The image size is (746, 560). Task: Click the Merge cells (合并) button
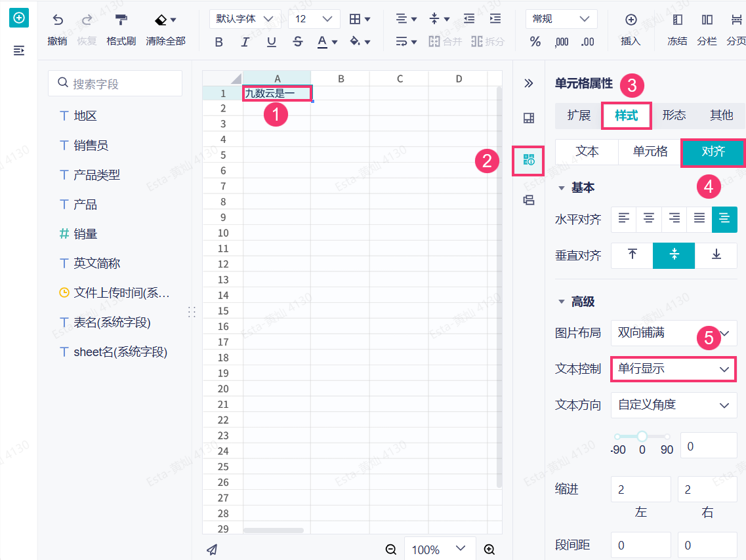(446, 42)
